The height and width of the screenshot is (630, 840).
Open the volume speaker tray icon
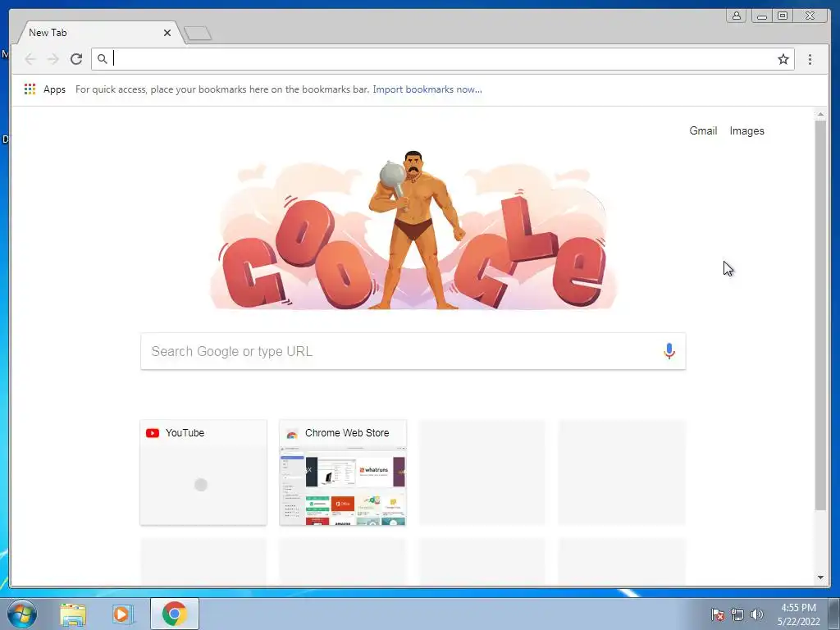click(x=756, y=614)
